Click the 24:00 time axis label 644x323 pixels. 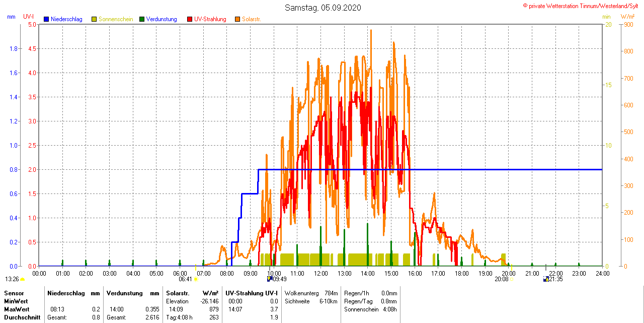[x=602, y=274]
